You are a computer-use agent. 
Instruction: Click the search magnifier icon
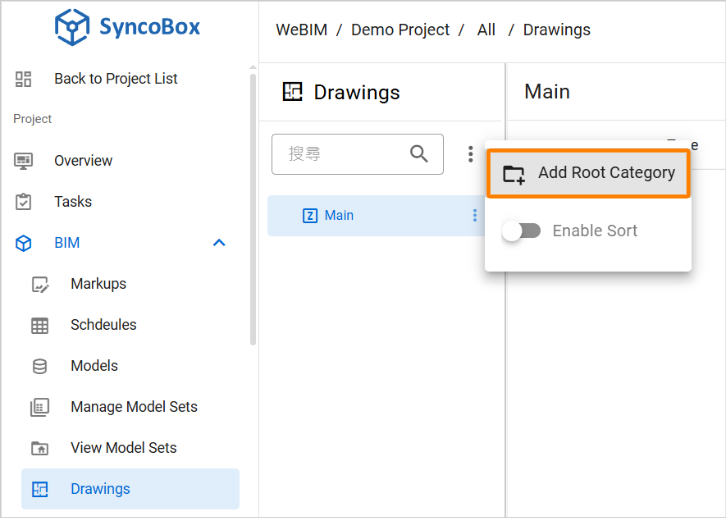(x=419, y=153)
